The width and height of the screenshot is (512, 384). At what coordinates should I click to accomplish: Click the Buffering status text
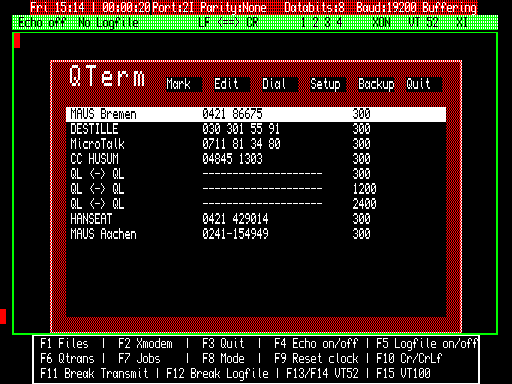(x=450, y=7)
